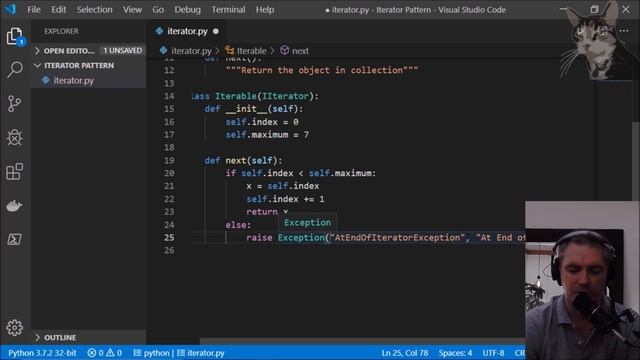The width and height of the screenshot is (640, 360).
Task: Click the code 'self.maximum = 7'
Action: (x=267, y=135)
